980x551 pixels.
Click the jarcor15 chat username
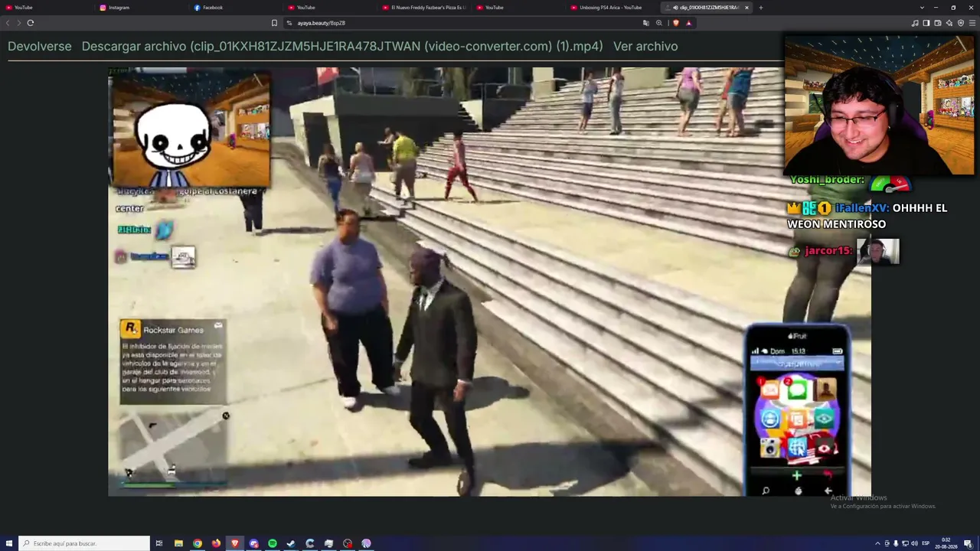pos(828,251)
